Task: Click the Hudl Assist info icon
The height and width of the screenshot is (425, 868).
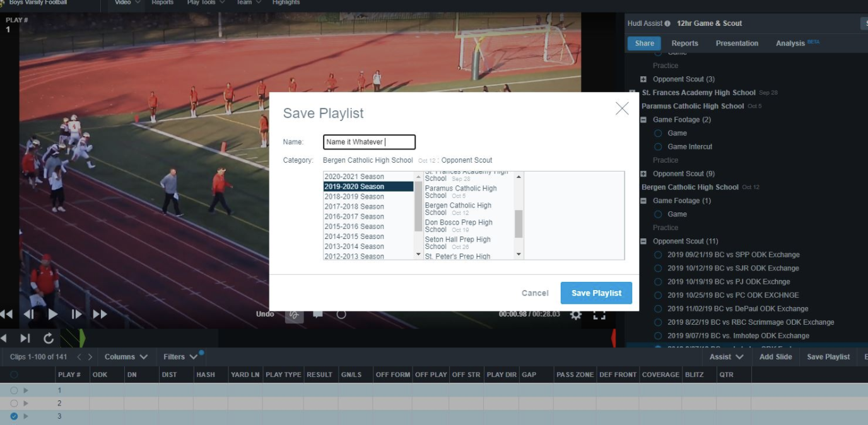Action: point(667,23)
